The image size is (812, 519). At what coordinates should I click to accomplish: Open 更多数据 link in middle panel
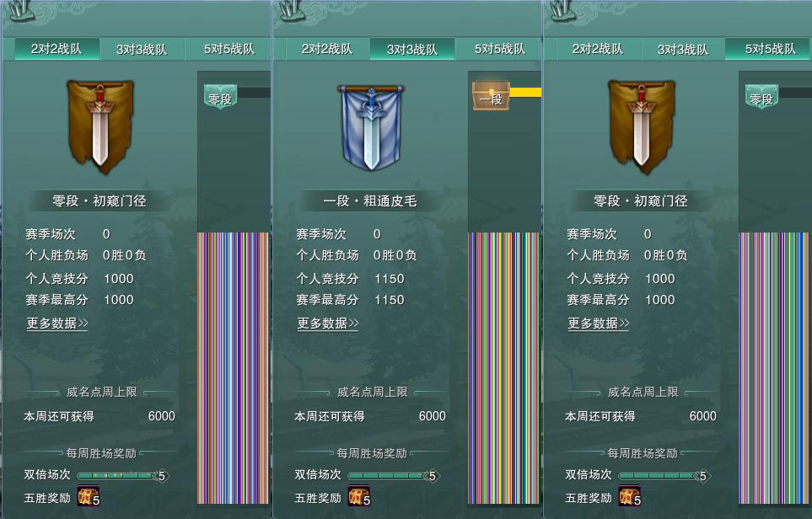pyautogui.click(x=328, y=324)
